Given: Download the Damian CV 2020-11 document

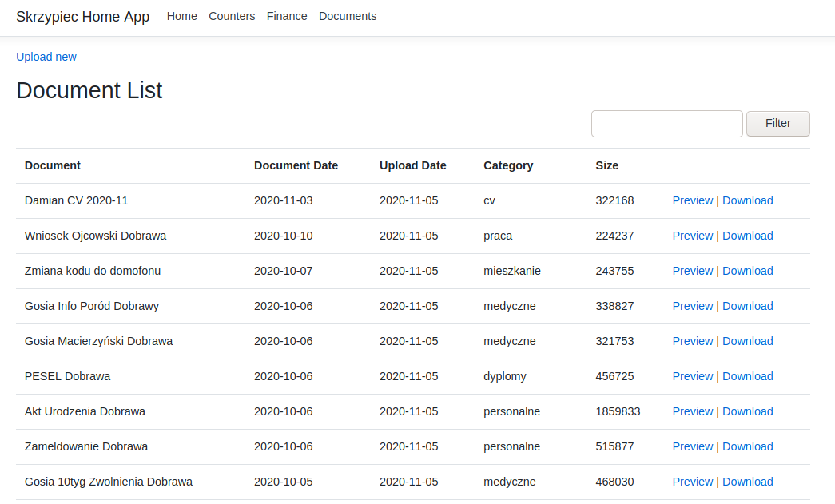Looking at the screenshot, I should [x=748, y=200].
